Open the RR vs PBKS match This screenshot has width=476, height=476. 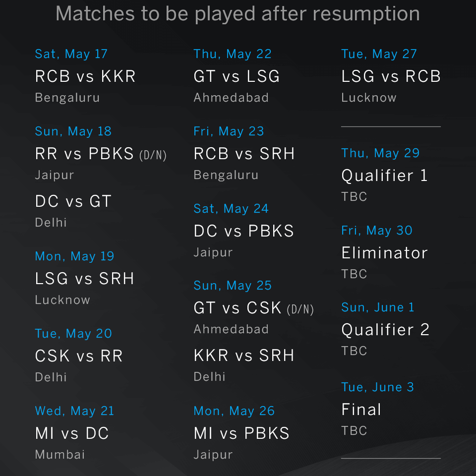[x=101, y=154]
